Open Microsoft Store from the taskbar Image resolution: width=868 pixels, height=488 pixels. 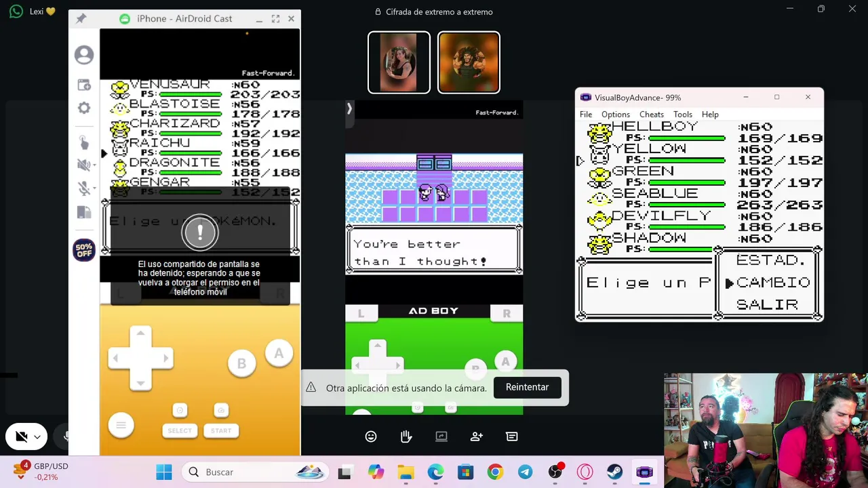[x=465, y=472]
